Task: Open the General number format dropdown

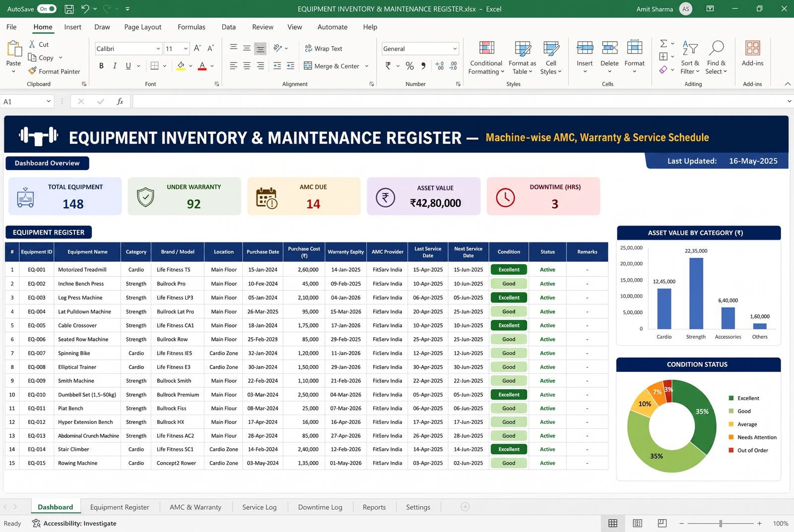Action: (x=455, y=49)
